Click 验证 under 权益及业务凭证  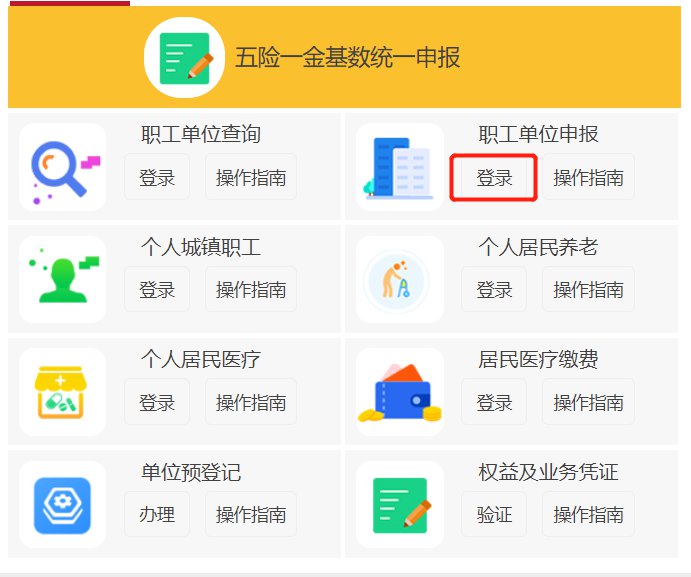[494, 514]
